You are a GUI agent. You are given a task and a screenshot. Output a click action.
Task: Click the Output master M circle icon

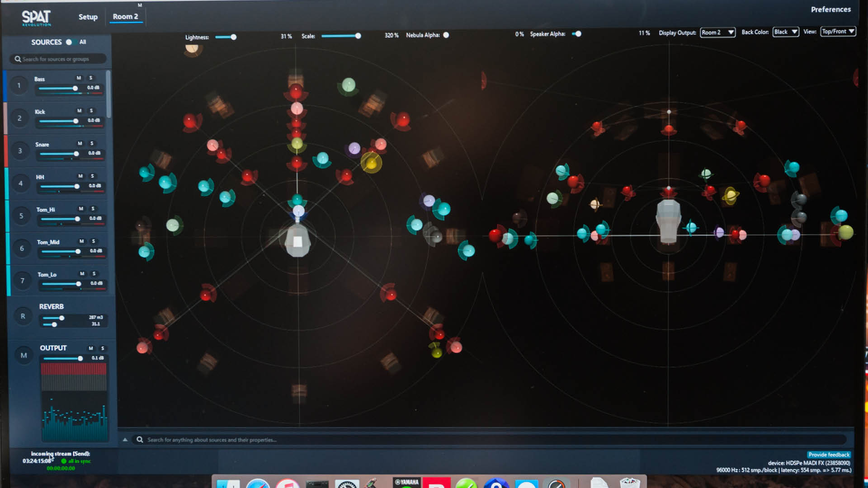coord(24,356)
